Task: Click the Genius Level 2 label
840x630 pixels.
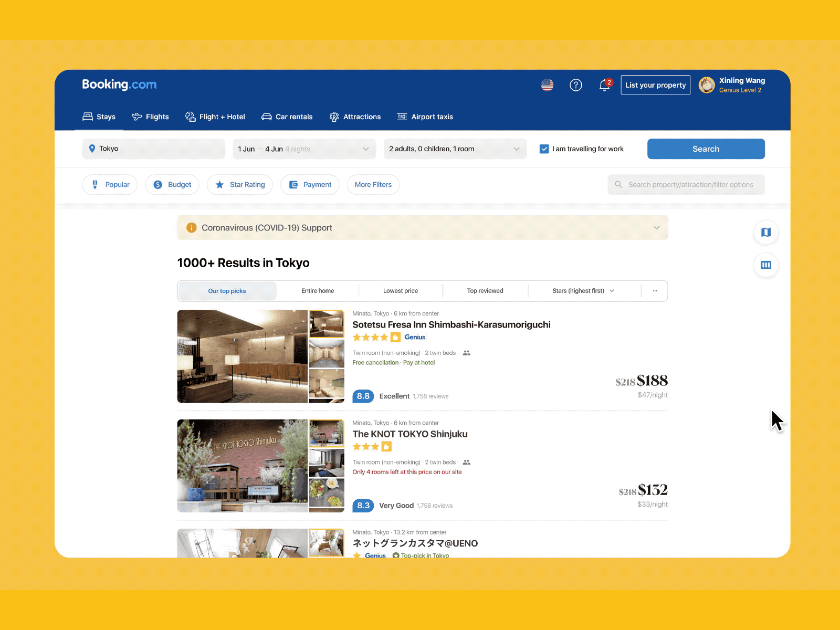Action: (x=740, y=90)
